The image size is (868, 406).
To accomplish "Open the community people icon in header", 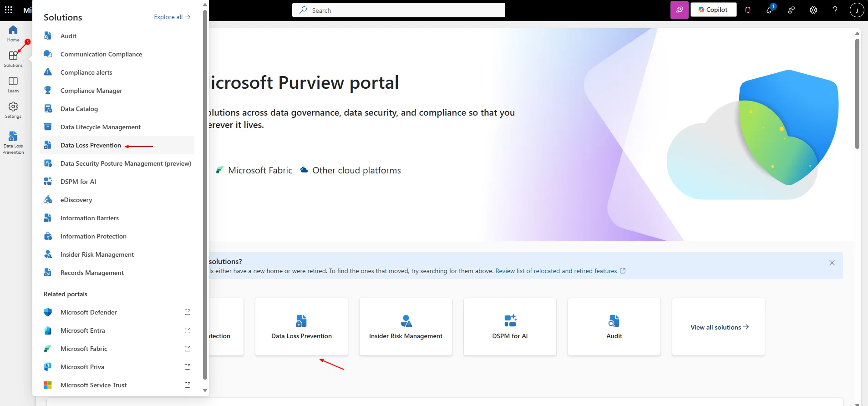I will (792, 10).
